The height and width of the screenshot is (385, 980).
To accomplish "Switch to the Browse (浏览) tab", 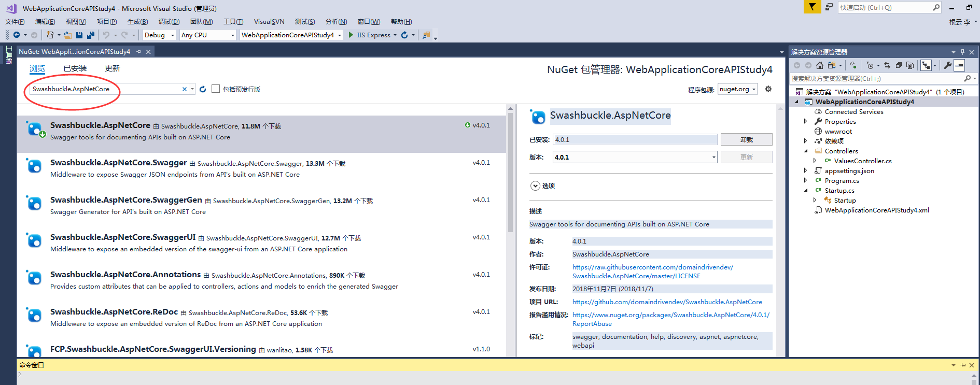I will coord(37,68).
